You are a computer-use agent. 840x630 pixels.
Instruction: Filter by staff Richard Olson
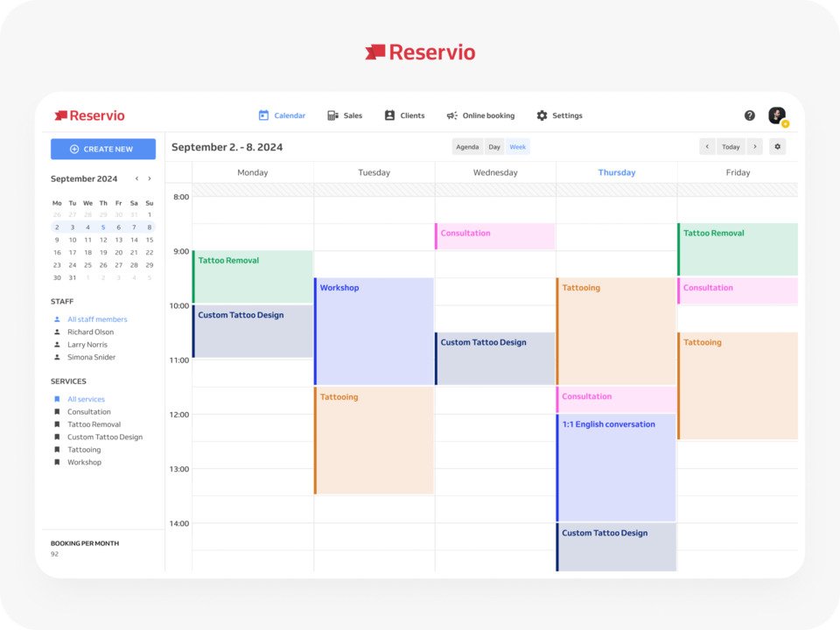coord(90,332)
